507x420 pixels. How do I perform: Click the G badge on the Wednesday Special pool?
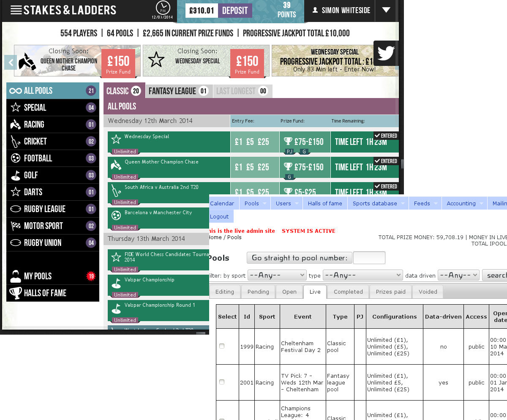click(x=304, y=152)
